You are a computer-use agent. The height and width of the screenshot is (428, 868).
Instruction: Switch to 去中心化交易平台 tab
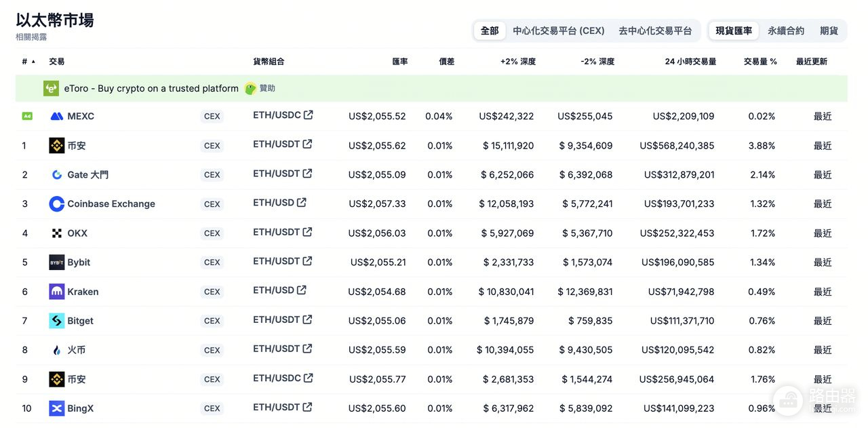[655, 31]
